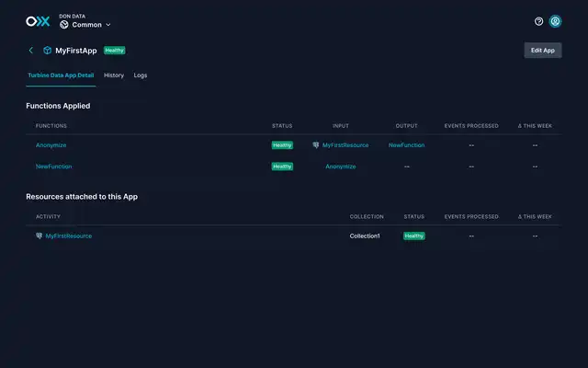Open MyFirstResource link in Input column
Screen dimensions: 588x368
click(345, 145)
